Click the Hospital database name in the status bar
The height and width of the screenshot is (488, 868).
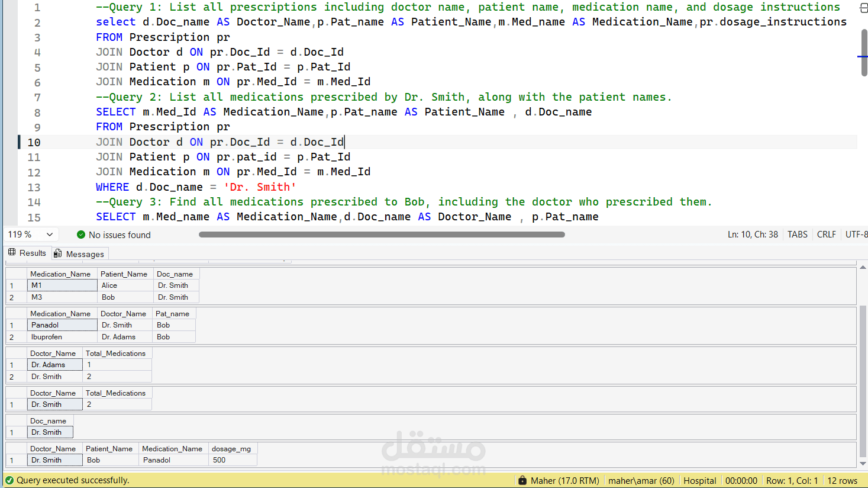700,480
